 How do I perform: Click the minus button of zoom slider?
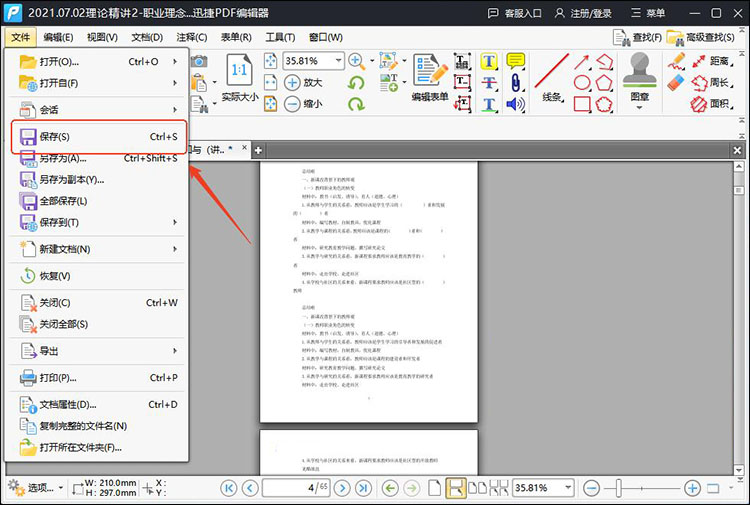(592, 488)
